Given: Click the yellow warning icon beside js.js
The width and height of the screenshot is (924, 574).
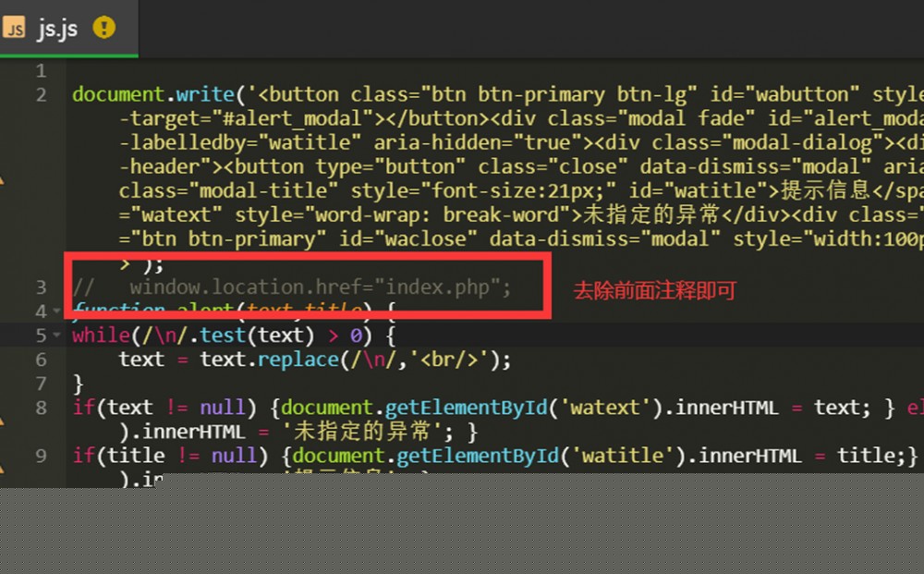Looking at the screenshot, I should [104, 28].
